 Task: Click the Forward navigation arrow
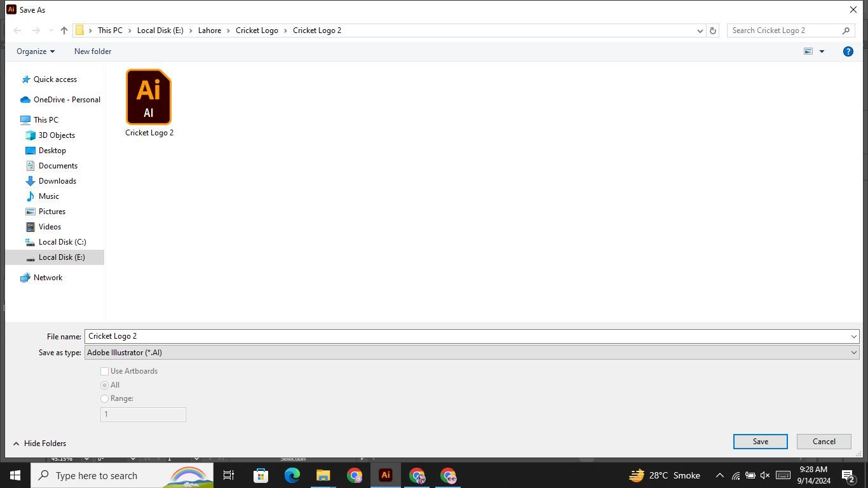click(36, 30)
